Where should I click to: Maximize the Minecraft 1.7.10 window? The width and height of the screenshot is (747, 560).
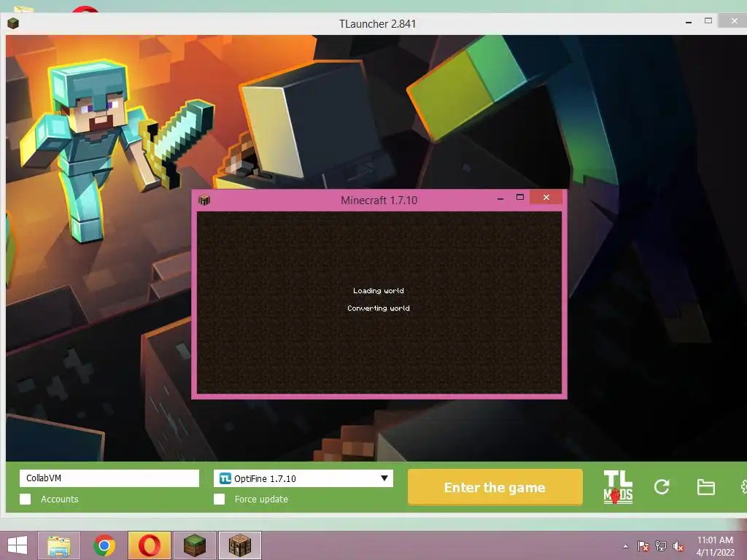[x=519, y=197]
